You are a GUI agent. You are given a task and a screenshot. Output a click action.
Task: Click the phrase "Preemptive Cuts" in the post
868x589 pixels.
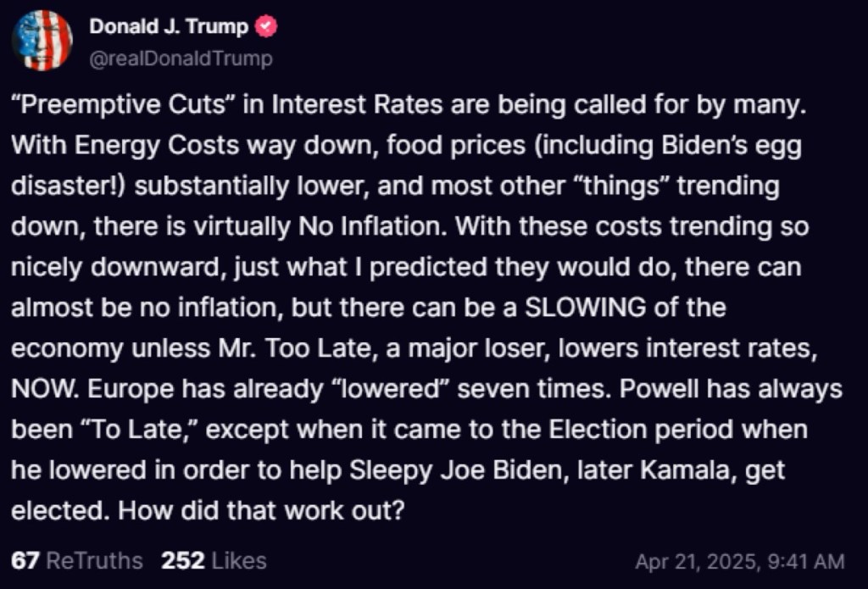(127, 108)
